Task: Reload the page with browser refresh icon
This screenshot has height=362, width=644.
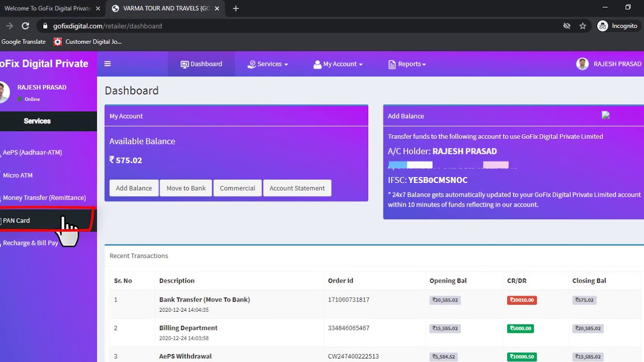Action: 25,26
